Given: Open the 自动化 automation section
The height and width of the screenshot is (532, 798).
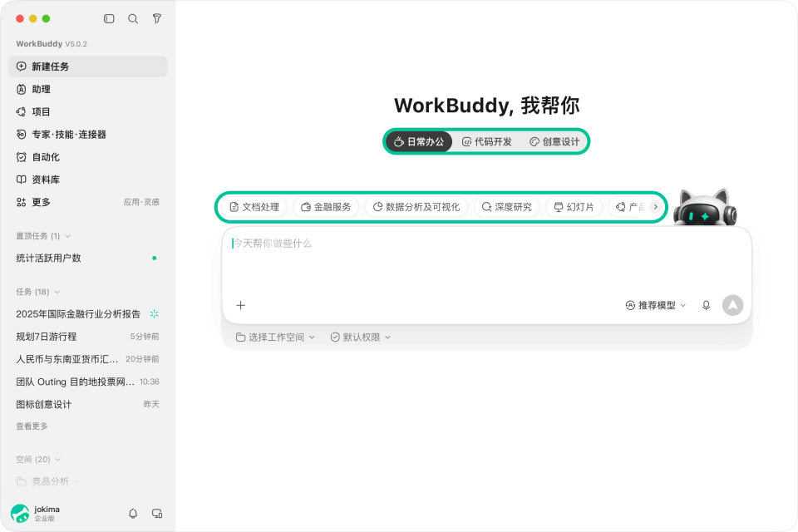Looking at the screenshot, I should pyautogui.click(x=87, y=157).
